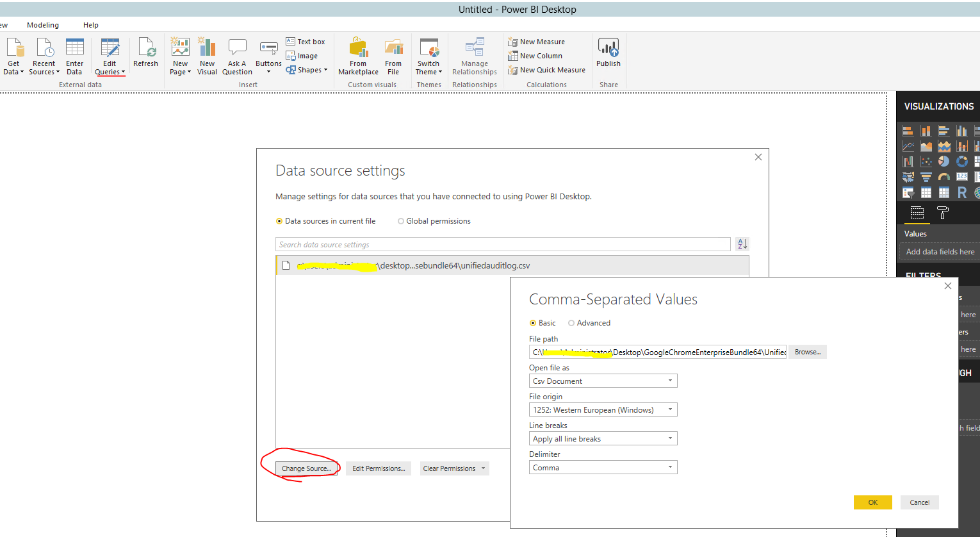The width and height of the screenshot is (980, 537).
Task: Open the Format paint roller tab
Action: click(943, 213)
